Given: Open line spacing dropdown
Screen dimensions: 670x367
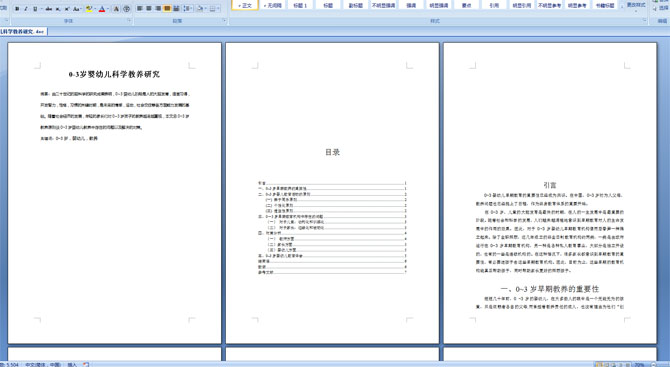Looking at the screenshot, I should pos(188,9).
